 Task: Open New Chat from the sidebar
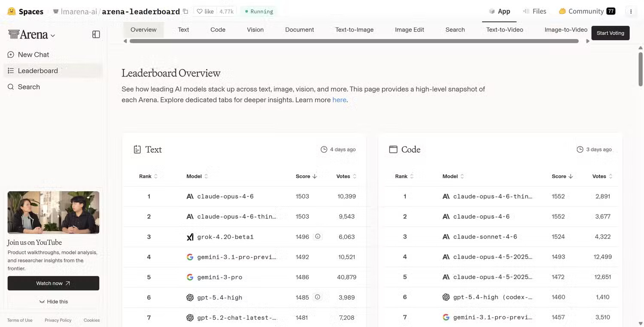pyautogui.click(x=33, y=55)
